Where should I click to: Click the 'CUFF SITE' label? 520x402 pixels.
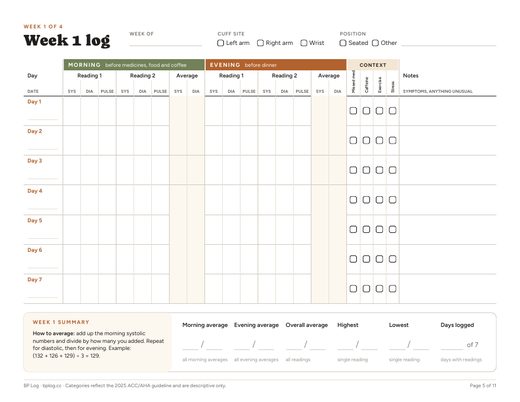(231, 34)
